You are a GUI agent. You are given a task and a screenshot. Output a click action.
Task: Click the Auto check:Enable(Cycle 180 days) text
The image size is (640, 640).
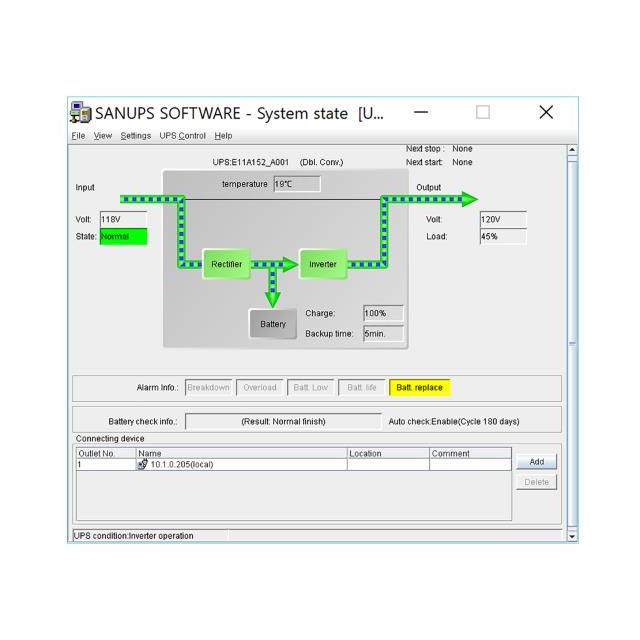[454, 421]
